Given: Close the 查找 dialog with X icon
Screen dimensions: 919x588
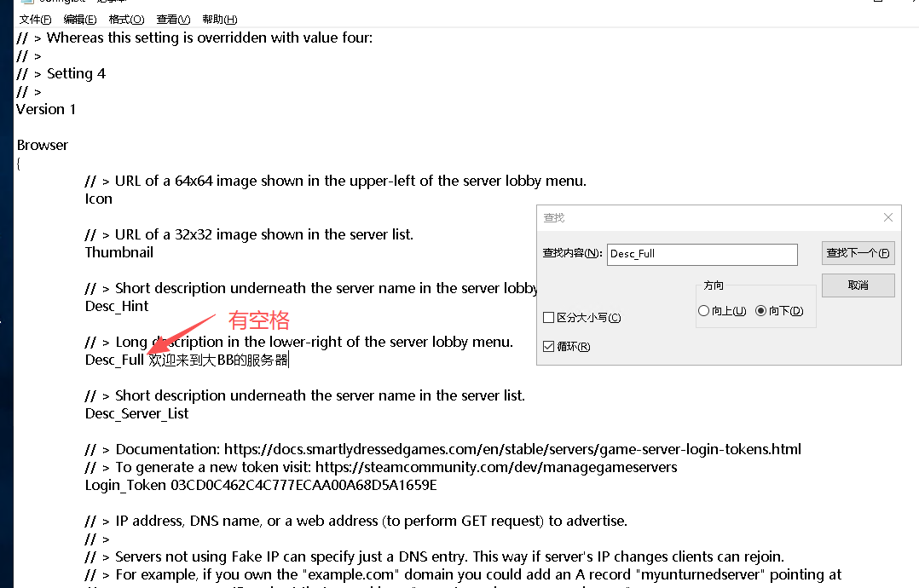Looking at the screenshot, I should pos(887,218).
